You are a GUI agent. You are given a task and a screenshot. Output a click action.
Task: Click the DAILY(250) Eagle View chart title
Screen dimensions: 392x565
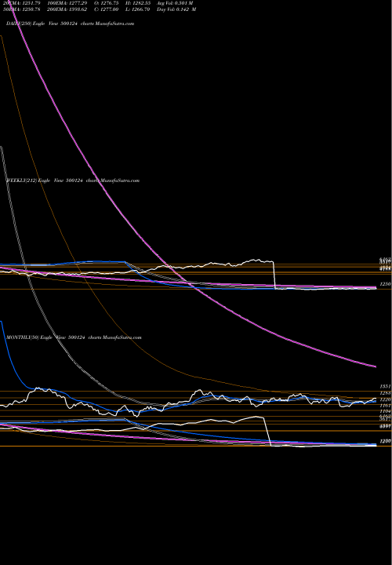pyautogui.click(x=71, y=24)
